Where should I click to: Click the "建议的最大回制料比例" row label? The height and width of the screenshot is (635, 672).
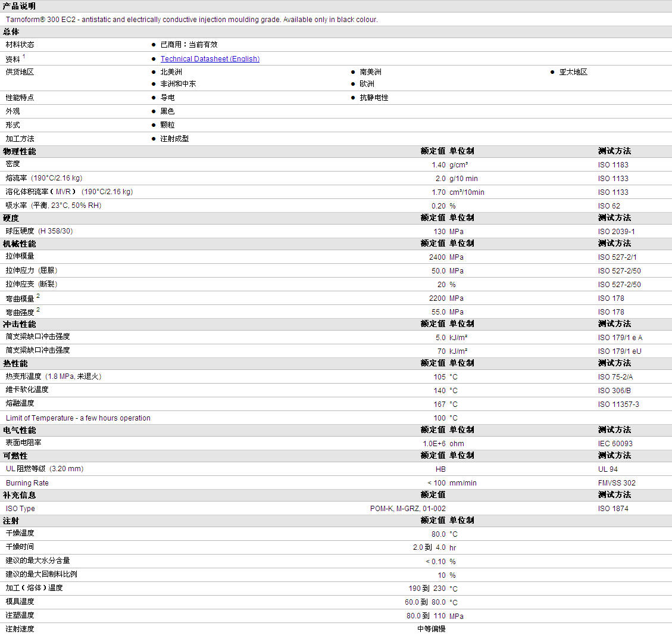point(41,575)
